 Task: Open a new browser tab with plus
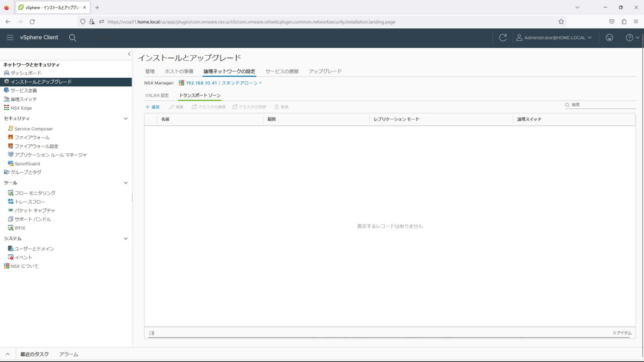tap(97, 8)
